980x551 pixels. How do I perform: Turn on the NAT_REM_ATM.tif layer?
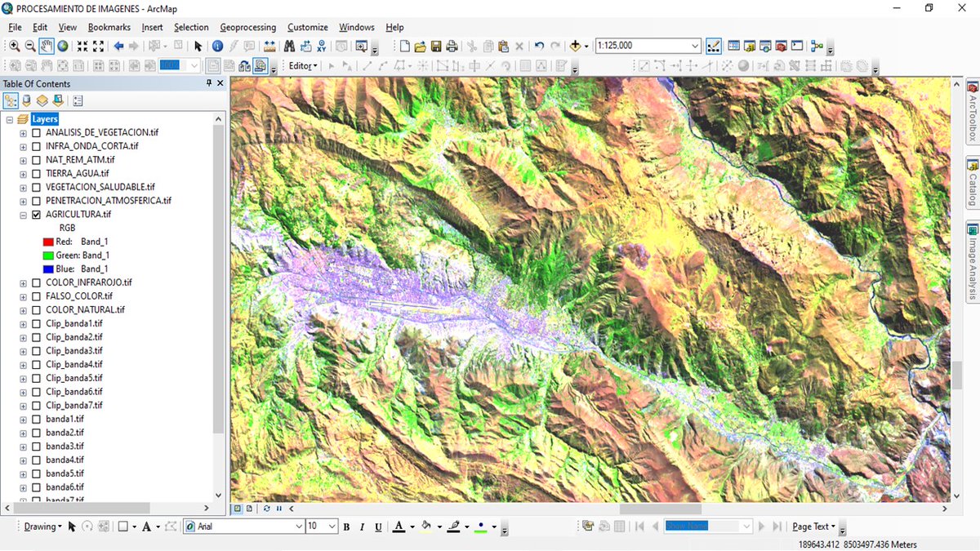click(x=36, y=160)
